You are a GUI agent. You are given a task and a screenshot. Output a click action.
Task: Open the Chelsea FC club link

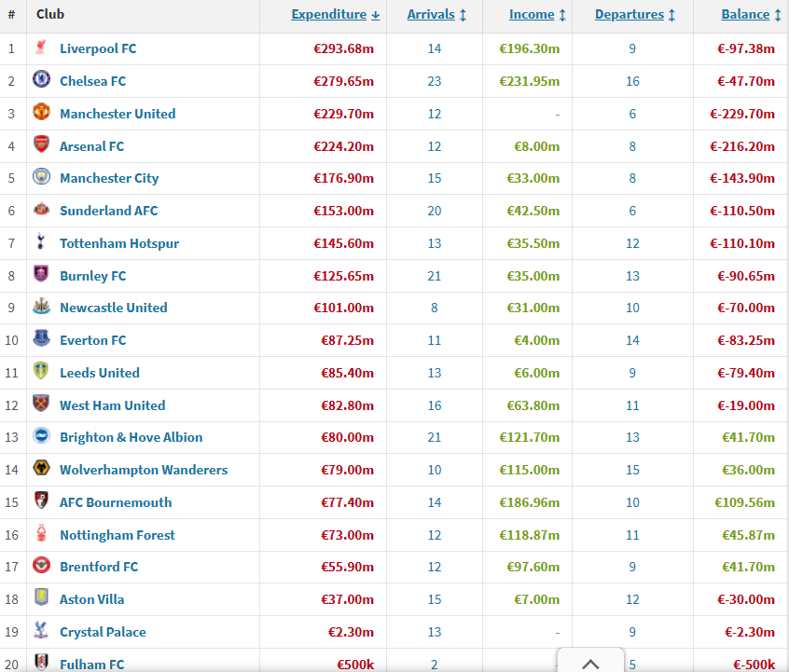coord(93,81)
